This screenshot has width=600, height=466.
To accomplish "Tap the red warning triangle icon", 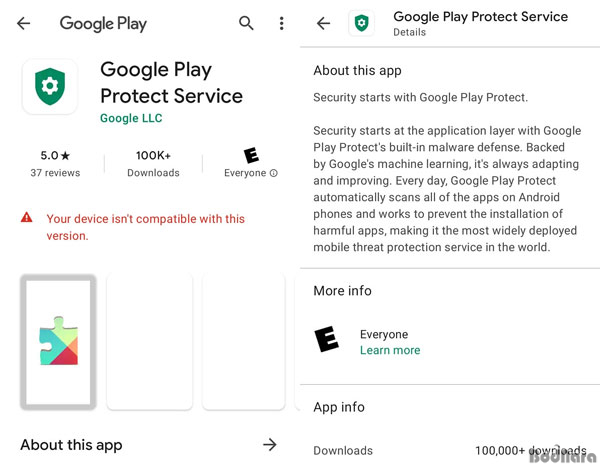I will 26,218.
